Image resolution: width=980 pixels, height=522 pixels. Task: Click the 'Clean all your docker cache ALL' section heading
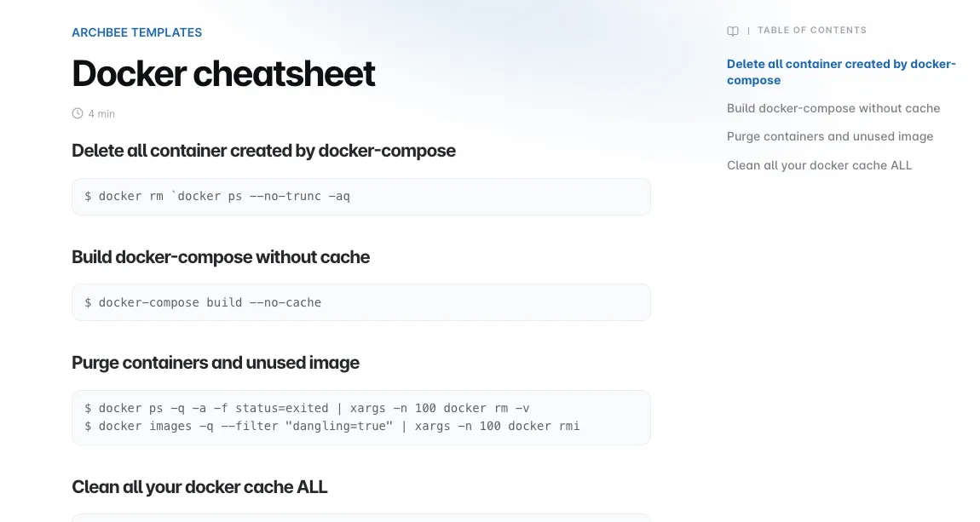[x=199, y=487]
